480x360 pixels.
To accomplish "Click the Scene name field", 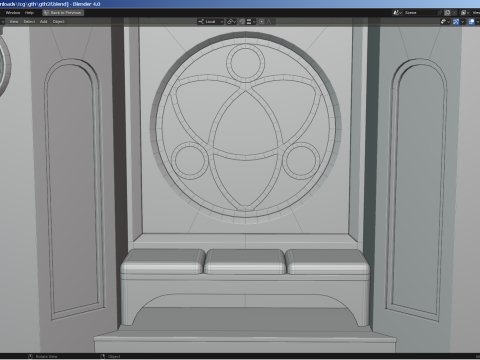I will 419,13.
